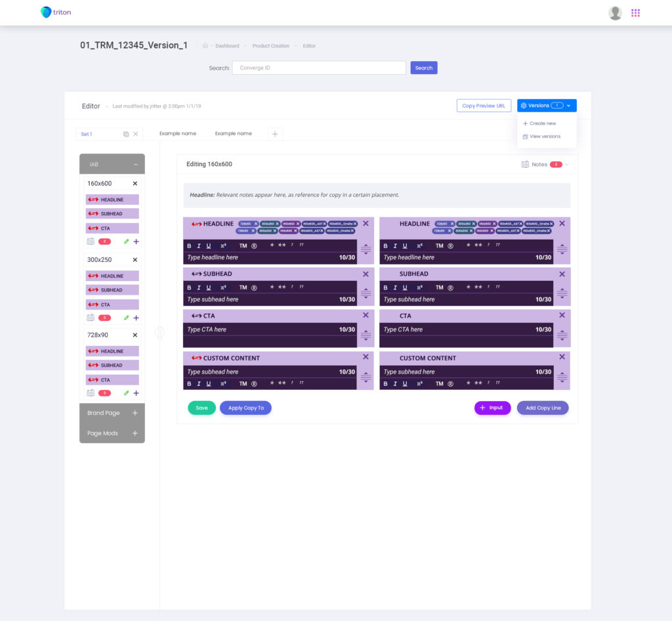Toggle the red link arrows on left HEADLINE editor
The height and width of the screenshot is (621, 672).
coord(196,224)
